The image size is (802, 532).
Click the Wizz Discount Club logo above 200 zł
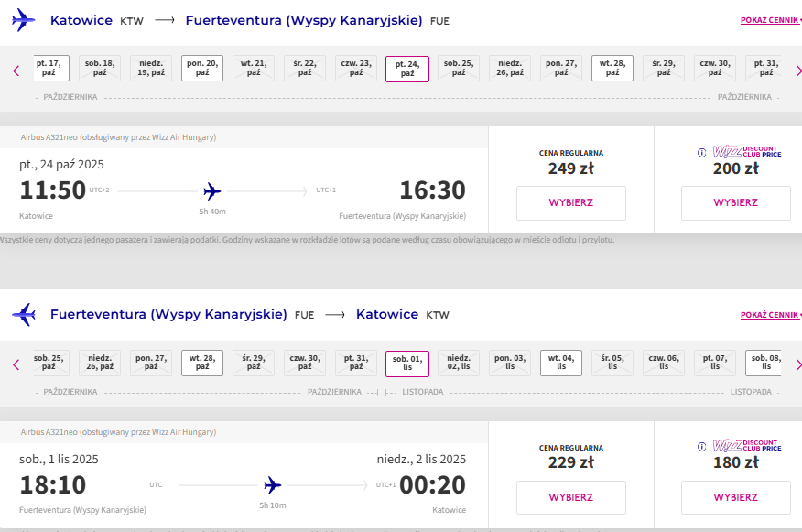(747, 151)
